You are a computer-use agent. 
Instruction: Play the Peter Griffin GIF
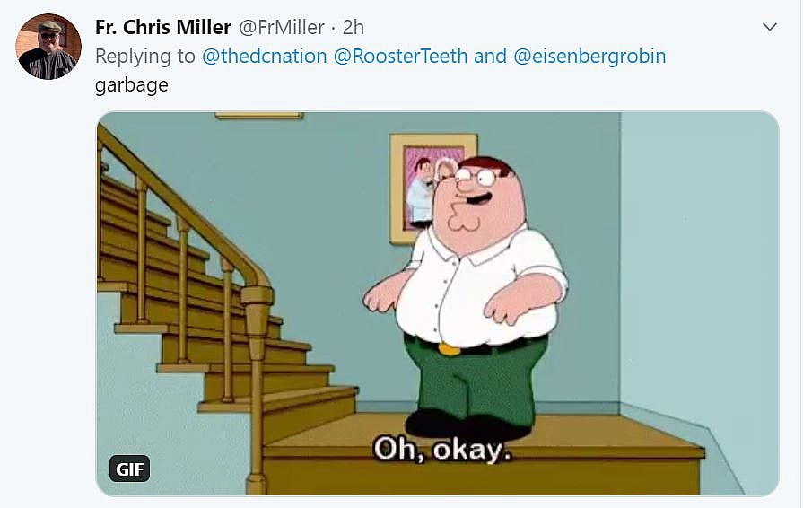point(438,303)
